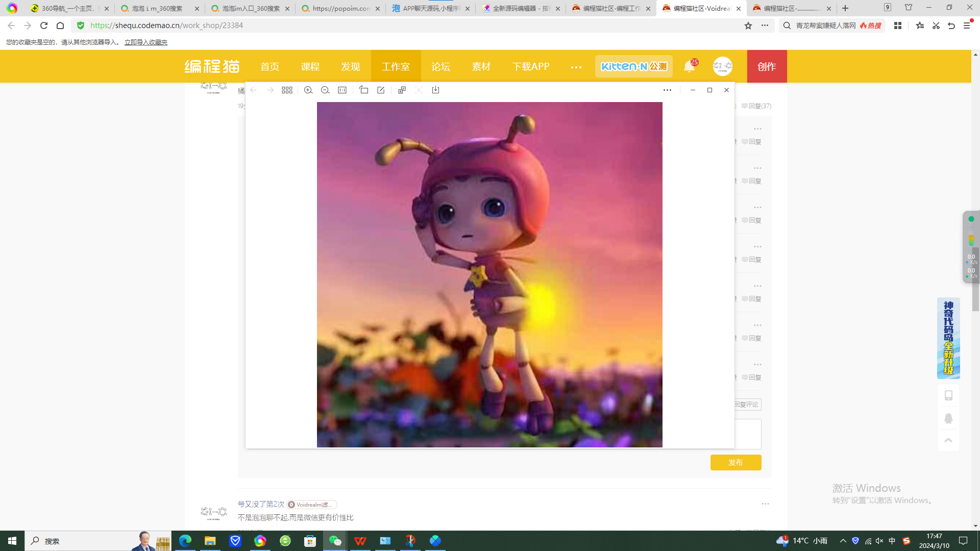The height and width of the screenshot is (551, 980).
Task: Open the 论坛 menu item
Action: pyautogui.click(x=440, y=67)
